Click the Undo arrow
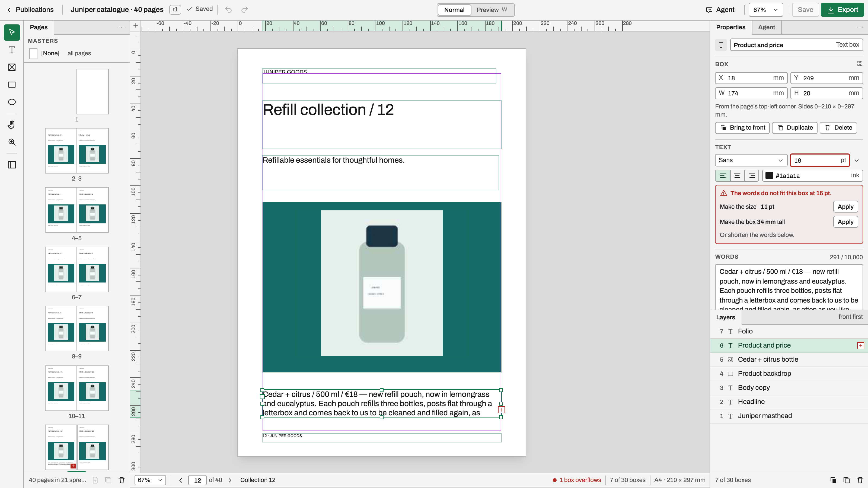Viewport: 868px width, 488px height. (x=228, y=9)
